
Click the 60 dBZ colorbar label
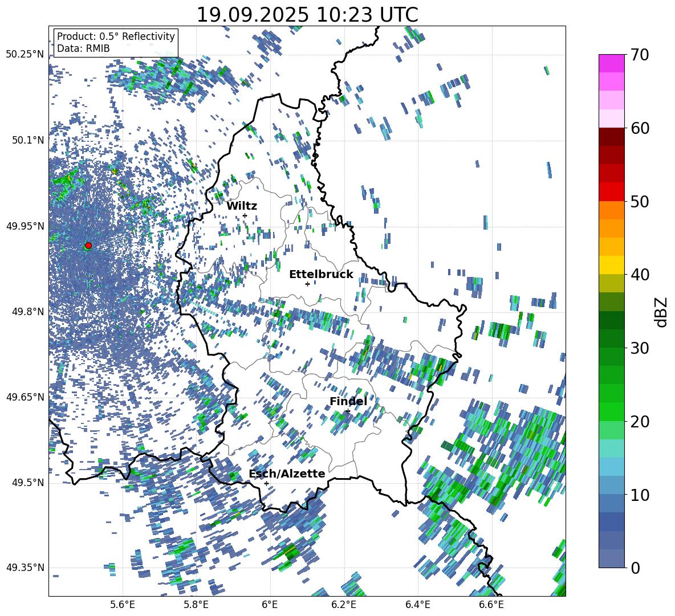[x=640, y=128]
